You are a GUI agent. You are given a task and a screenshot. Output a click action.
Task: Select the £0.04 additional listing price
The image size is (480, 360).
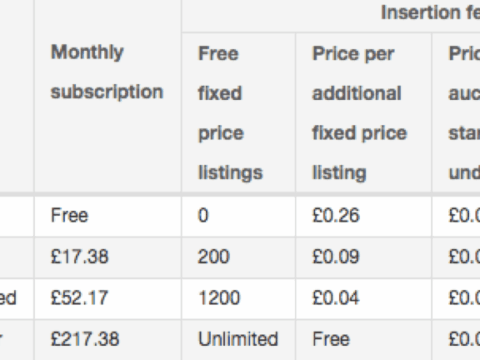[336, 298]
